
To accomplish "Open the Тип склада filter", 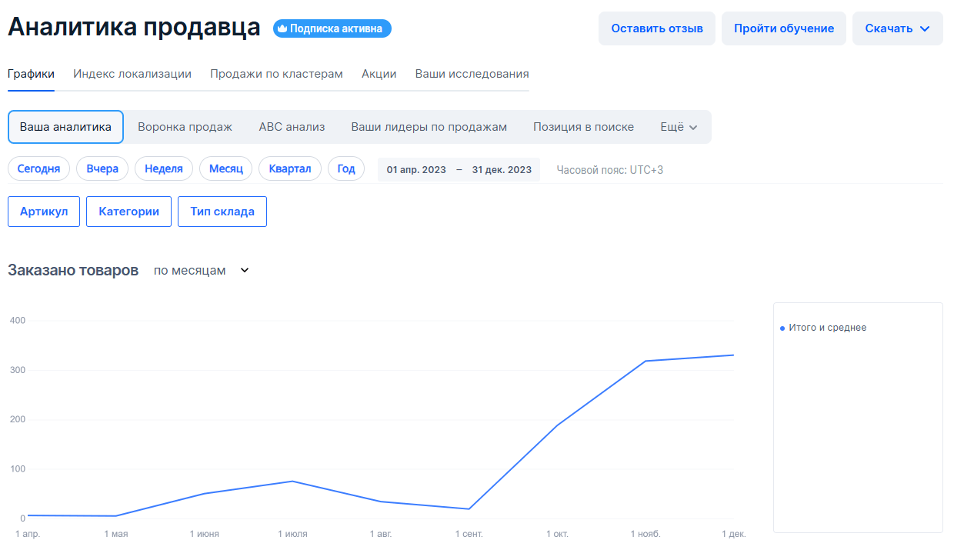I will [x=222, y=212].
